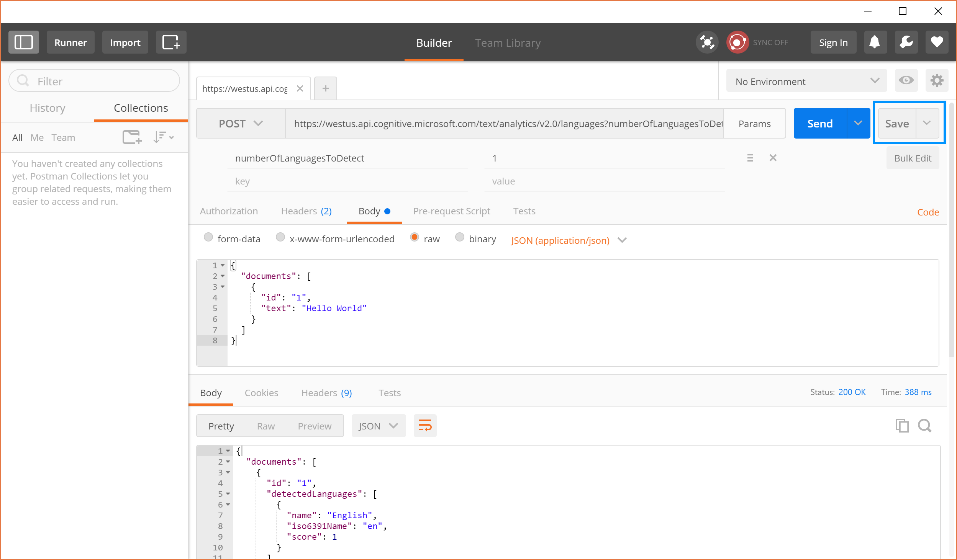Select binary body type

(460, 237)
